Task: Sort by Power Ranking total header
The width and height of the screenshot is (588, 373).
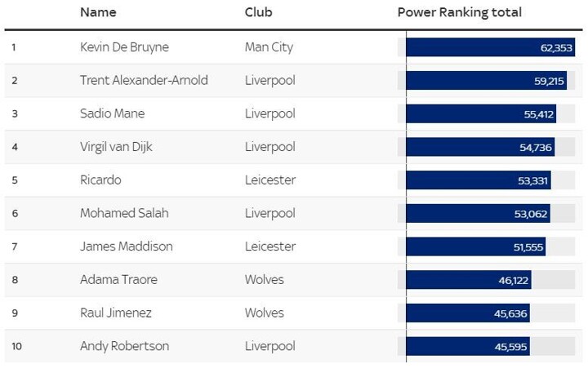Action: (x=459, y=13)
